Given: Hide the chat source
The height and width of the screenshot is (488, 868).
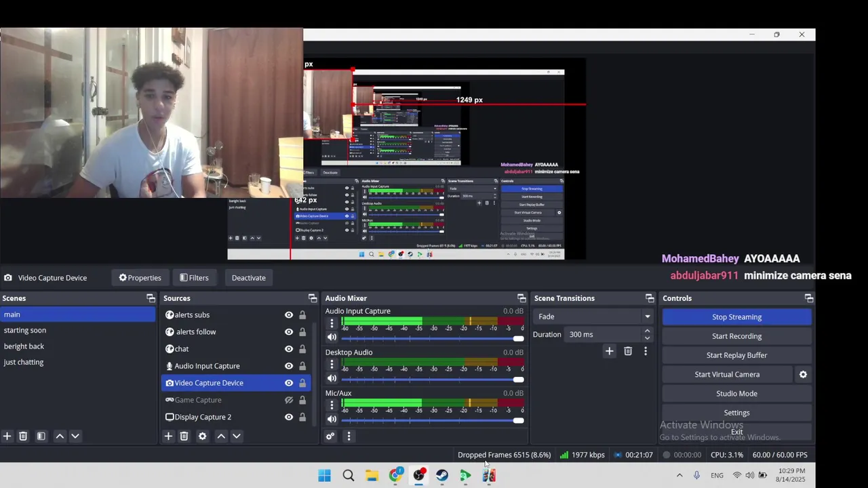Looking at the screenshot, I should [289, 349].
